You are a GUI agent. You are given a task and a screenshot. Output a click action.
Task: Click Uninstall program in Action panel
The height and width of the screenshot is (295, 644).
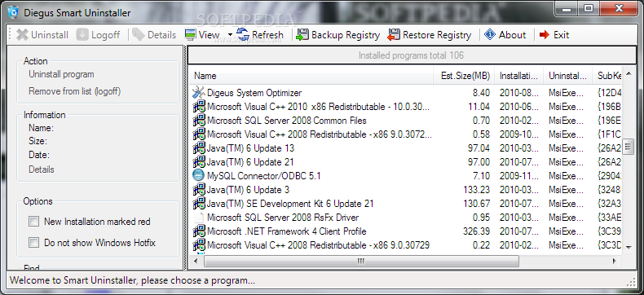(x=61, y=74)
